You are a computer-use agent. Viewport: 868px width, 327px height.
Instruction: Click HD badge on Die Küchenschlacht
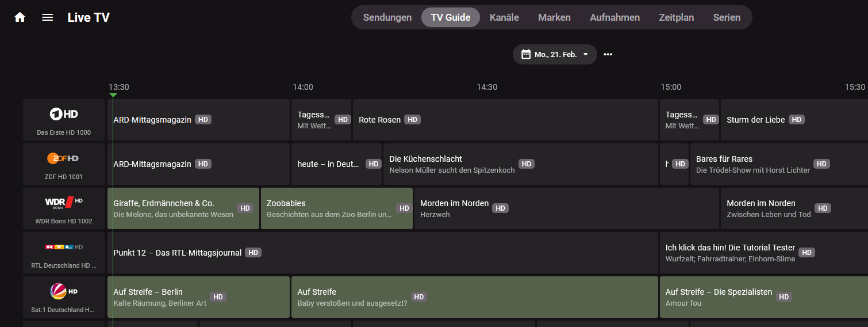coord(527,164)
